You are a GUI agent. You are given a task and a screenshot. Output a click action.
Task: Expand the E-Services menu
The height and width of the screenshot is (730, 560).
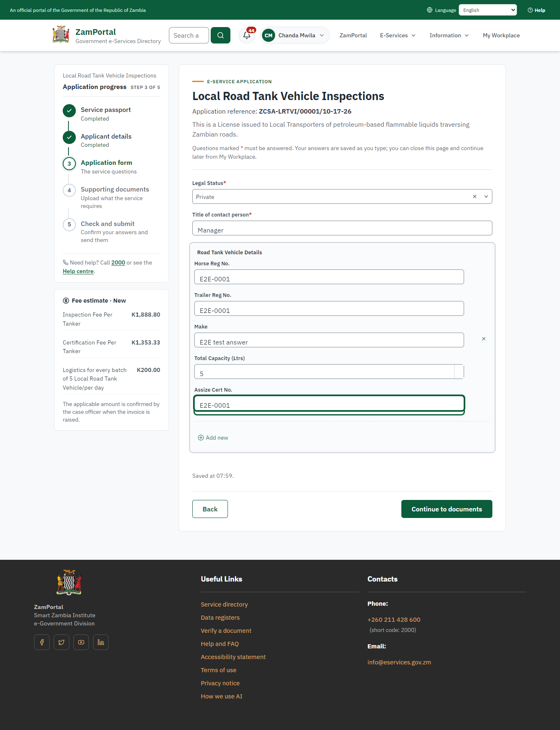click(398, 36)
